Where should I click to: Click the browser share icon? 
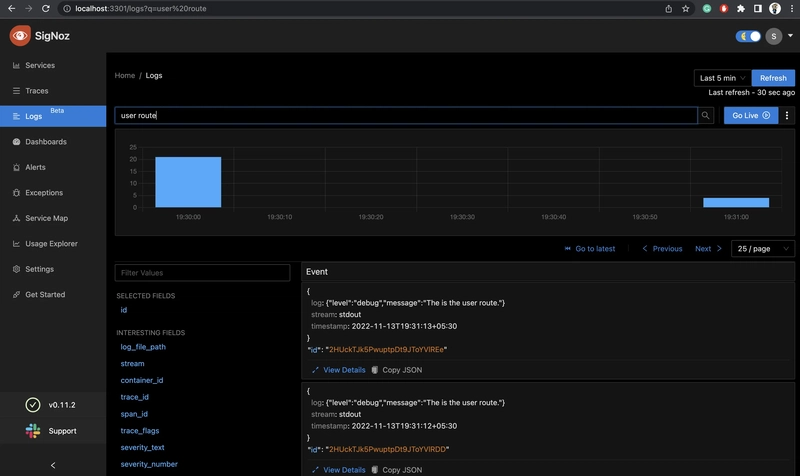pos(668,9)
